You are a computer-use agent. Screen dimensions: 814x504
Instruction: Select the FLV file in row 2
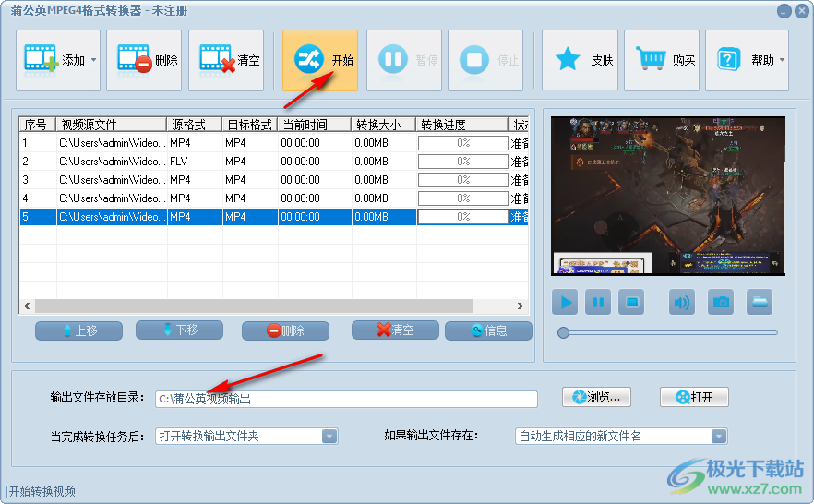click(x=273, y=162)
